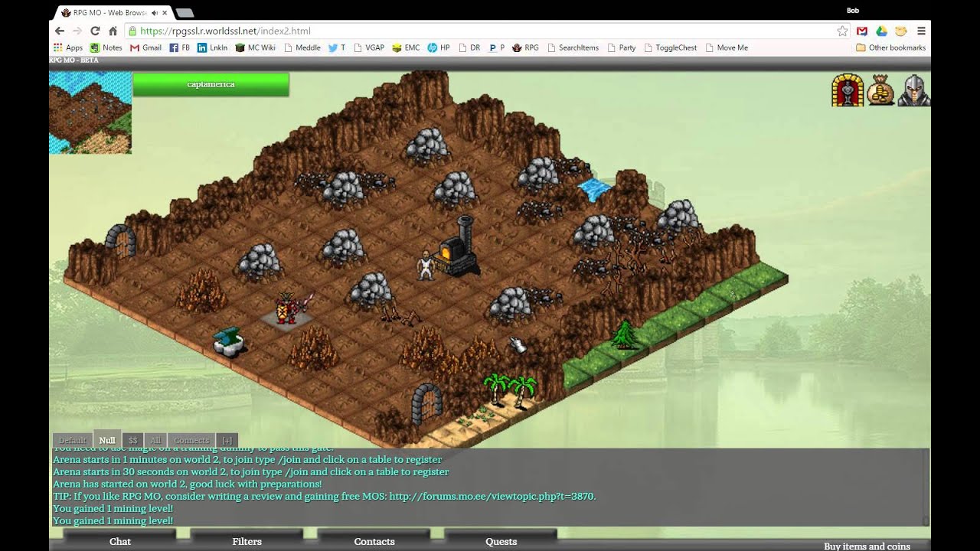Viewport: 980px width, 551px height.
Task: Add a new chat tab with [+]
Action: pyautogui.click(x=227, y=440)
